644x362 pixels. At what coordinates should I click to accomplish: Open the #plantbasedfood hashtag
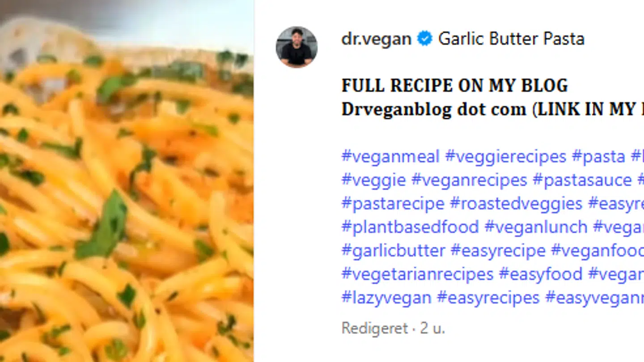point(410,227)
